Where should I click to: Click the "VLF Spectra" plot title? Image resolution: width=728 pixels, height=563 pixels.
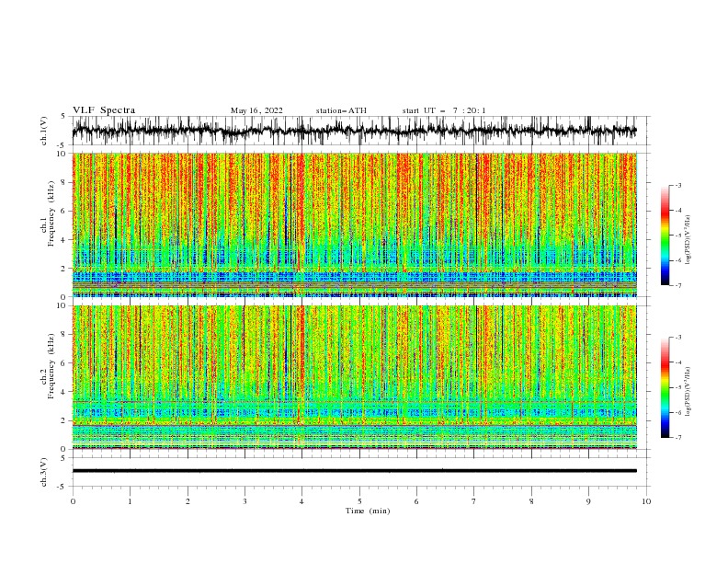[x=104, y=110]
